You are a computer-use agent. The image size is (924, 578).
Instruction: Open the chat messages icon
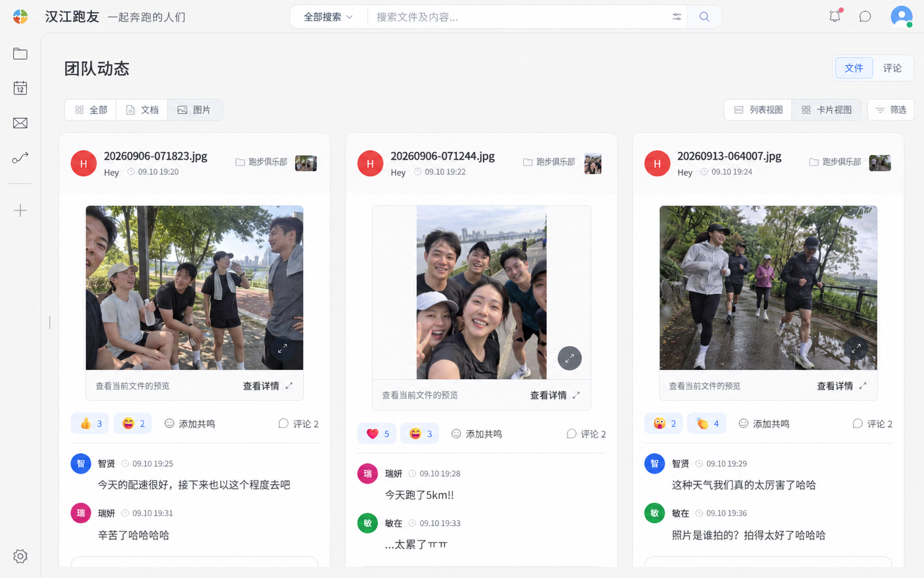click(865, 16)
